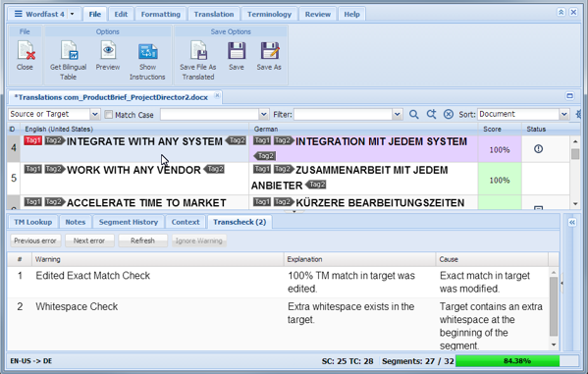This screenshot has height=374, width=588.
Task: Select Transcheck (2) tab
Action: point(240,222)
